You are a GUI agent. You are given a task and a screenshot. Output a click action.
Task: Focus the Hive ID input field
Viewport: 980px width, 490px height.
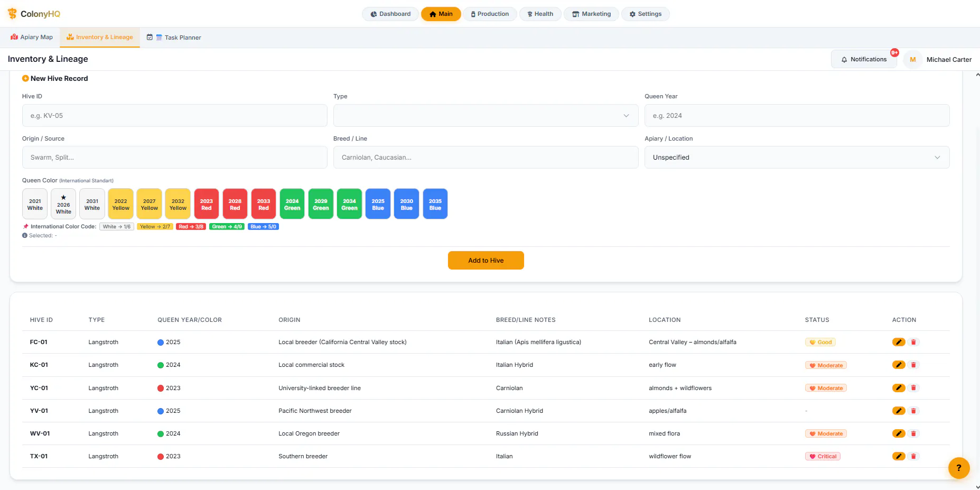tap(174, 116)
